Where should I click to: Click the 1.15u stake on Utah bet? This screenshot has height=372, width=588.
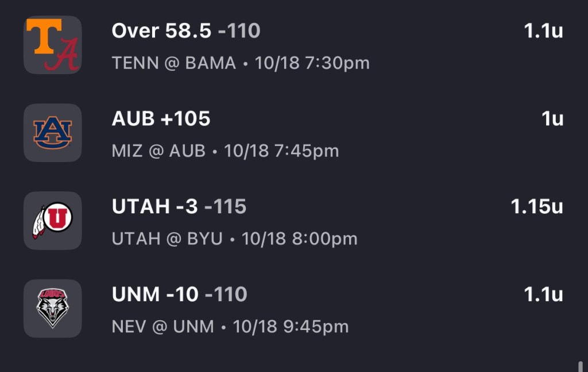(537, 207)
